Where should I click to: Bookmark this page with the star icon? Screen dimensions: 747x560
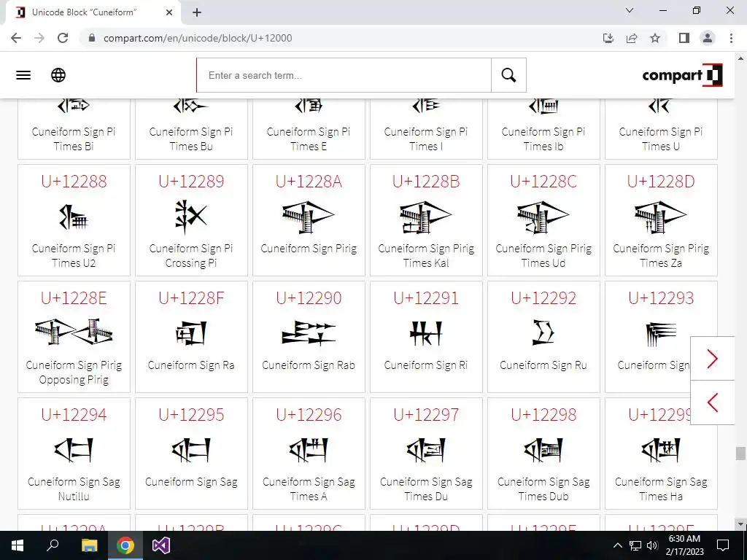tap(655, 38)
